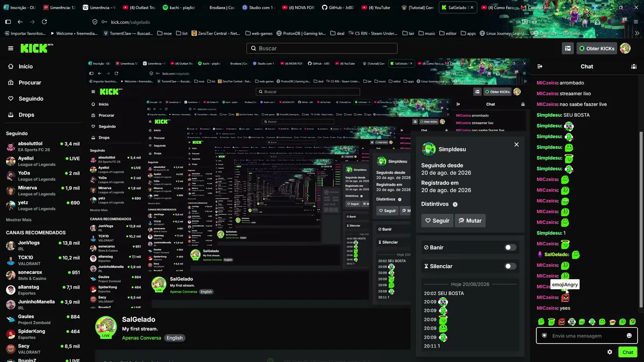644x362 pixels.
Task: Click the browser forward arrow
Action: click(32, 22)
